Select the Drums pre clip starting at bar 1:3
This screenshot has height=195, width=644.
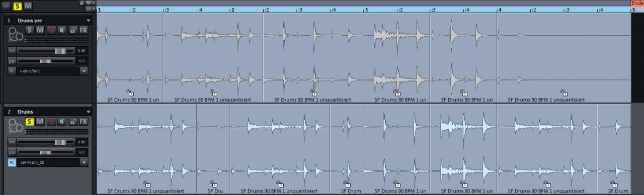tap(213, 58)
